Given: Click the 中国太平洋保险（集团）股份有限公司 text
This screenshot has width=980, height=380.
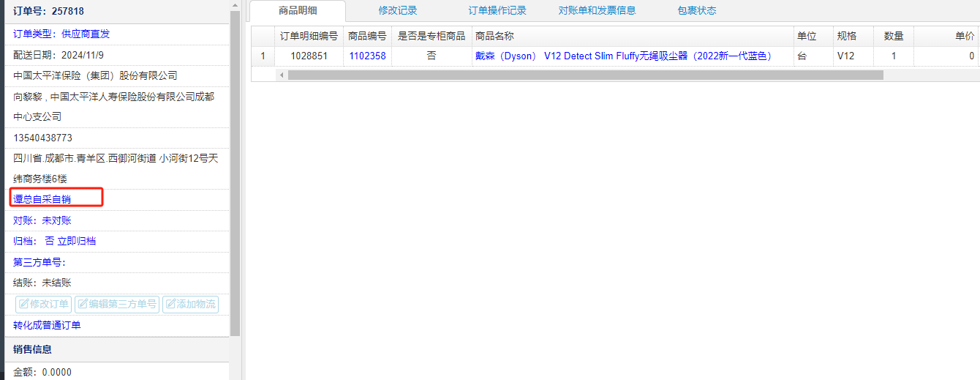Looking at the screenshot, I should [x=95, y=75].
